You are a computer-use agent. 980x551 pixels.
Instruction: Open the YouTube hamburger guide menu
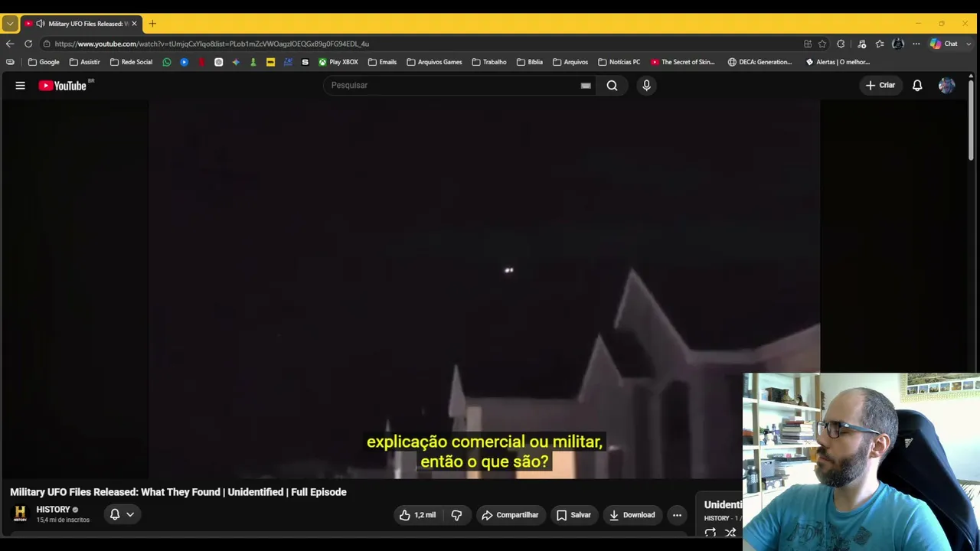(21, 86)
